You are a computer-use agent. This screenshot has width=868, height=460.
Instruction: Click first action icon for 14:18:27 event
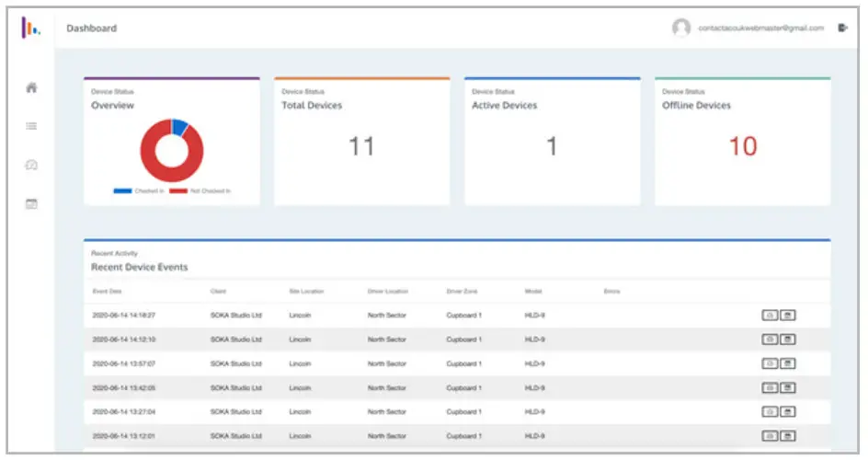pyautogui.click(x=770, y=315)
